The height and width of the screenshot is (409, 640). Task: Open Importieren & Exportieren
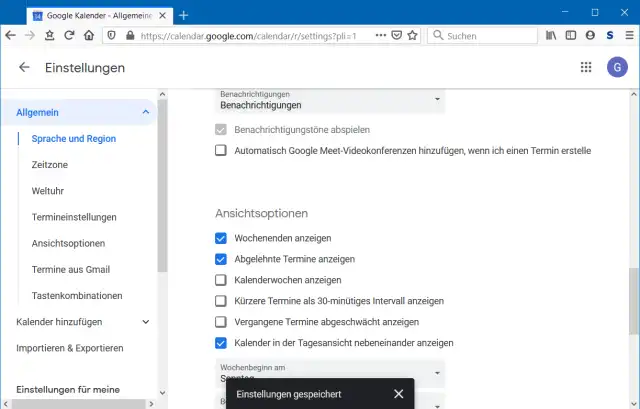point(70,348)
